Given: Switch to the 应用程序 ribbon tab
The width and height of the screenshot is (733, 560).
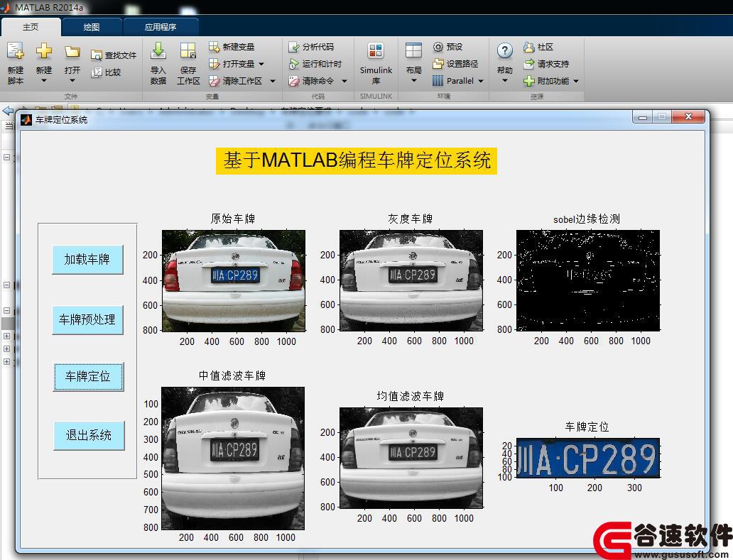Looking at the screenshot, I should point(161,27).
